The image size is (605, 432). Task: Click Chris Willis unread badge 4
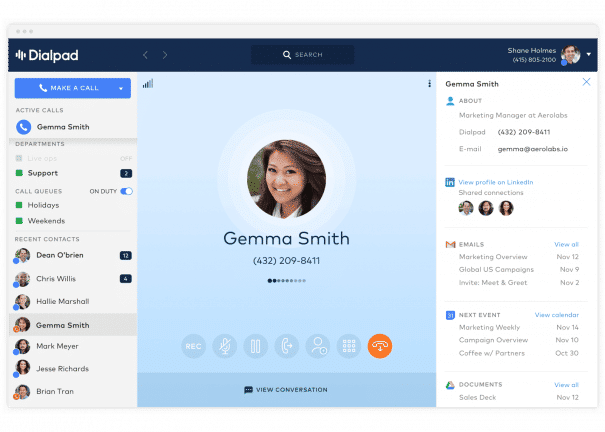click(126, 279)
